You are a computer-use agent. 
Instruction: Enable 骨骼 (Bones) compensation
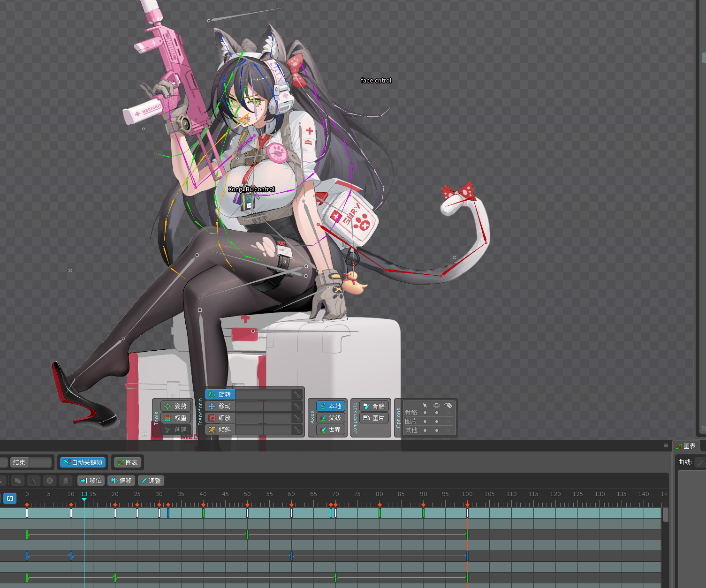point(374,406)
